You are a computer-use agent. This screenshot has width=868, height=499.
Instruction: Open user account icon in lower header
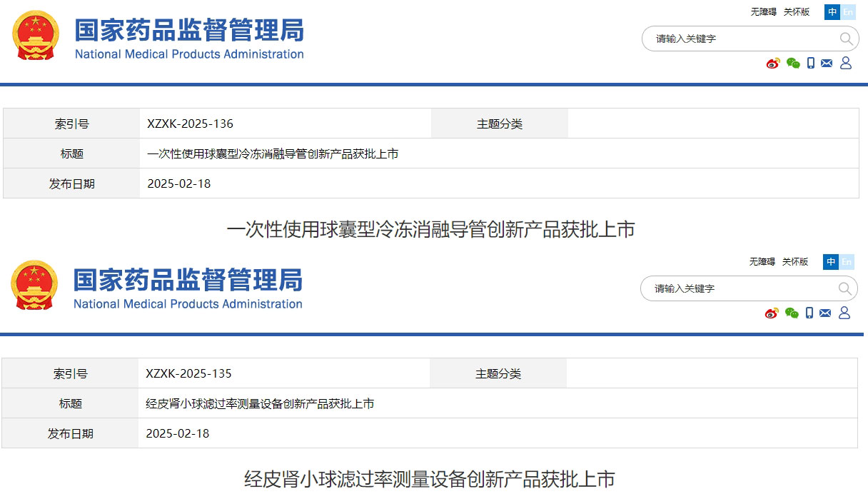(x=844, y=313)
